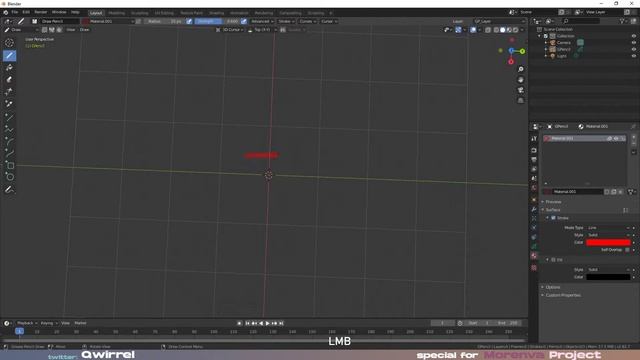Click the red stroke Color swatch
This screenshot has width=640, height=360.
608,242
